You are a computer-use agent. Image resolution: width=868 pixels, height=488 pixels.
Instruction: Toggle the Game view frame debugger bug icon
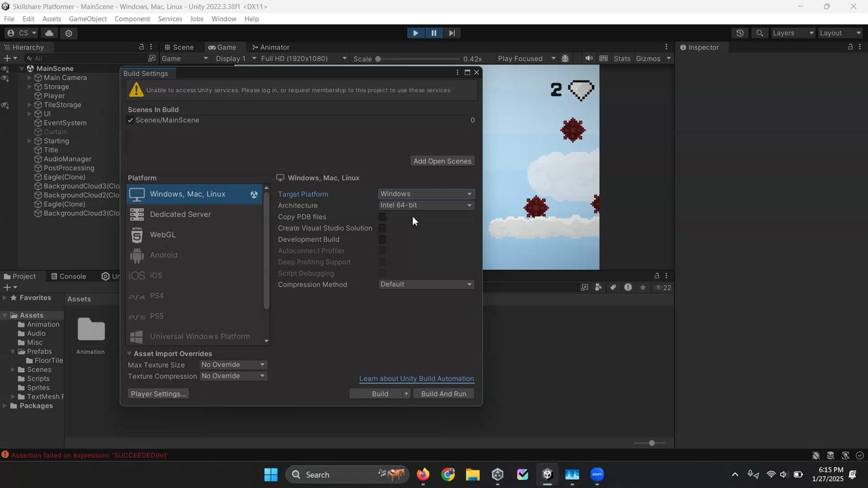(x=566, y=58)
